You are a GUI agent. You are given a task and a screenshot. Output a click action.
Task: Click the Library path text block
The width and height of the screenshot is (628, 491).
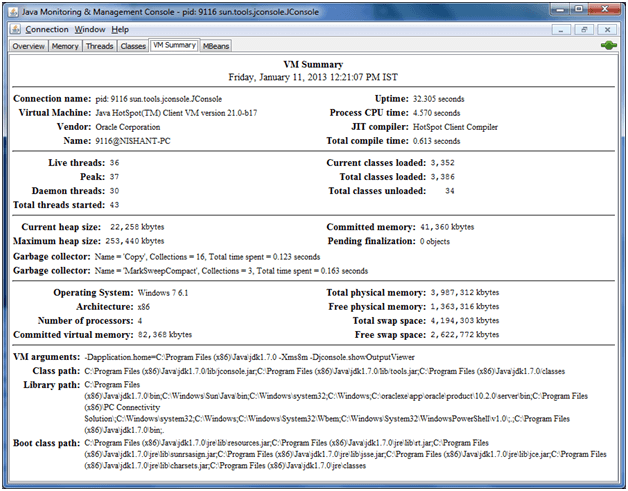(x=336, y=408)
